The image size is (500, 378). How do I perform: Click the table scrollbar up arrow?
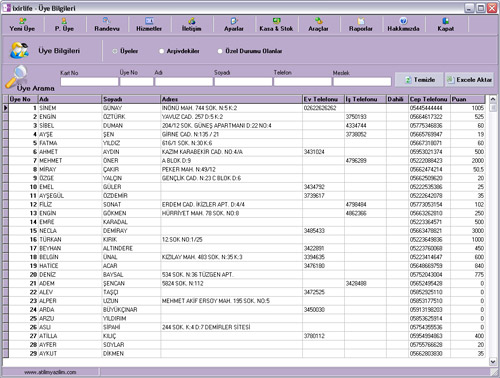[493, 99]
